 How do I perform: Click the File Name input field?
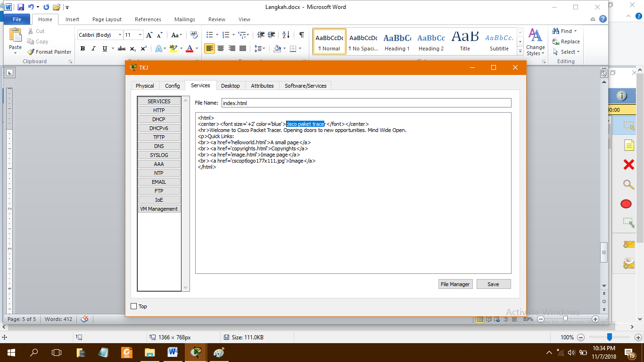pyautogui.click(x=366, y=103)
